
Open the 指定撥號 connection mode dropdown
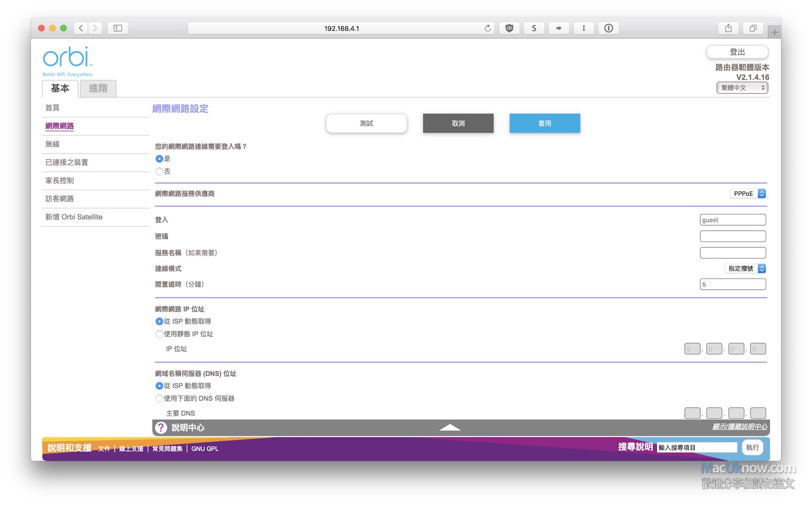(x=745, y=269)
